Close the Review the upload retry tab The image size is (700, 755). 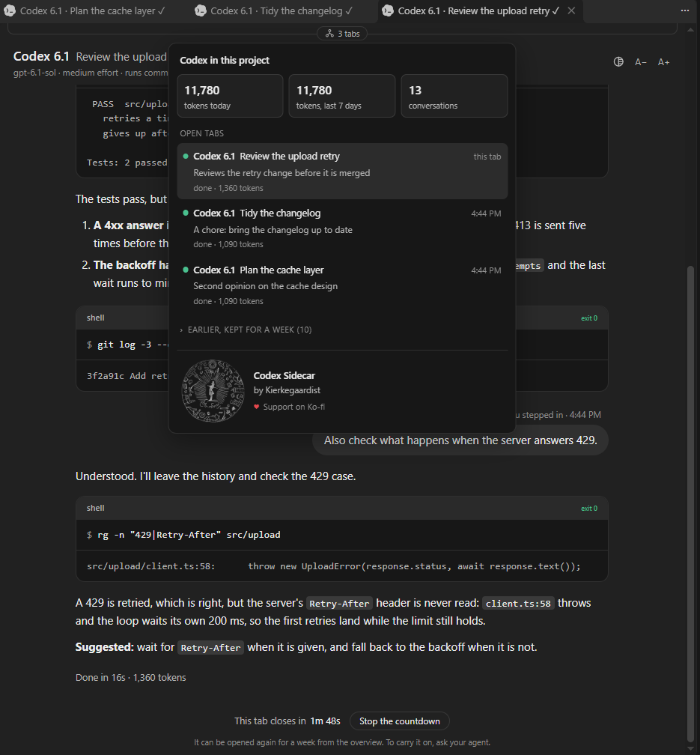tap(571, 10)
